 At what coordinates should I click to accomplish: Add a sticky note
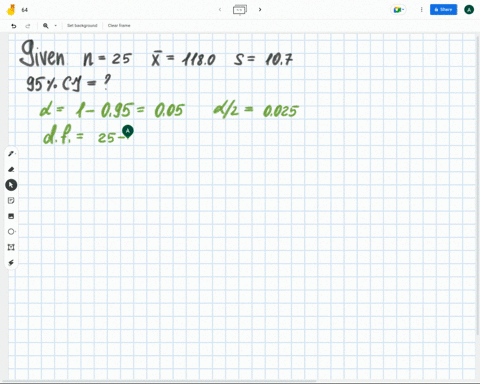point(11,200)
